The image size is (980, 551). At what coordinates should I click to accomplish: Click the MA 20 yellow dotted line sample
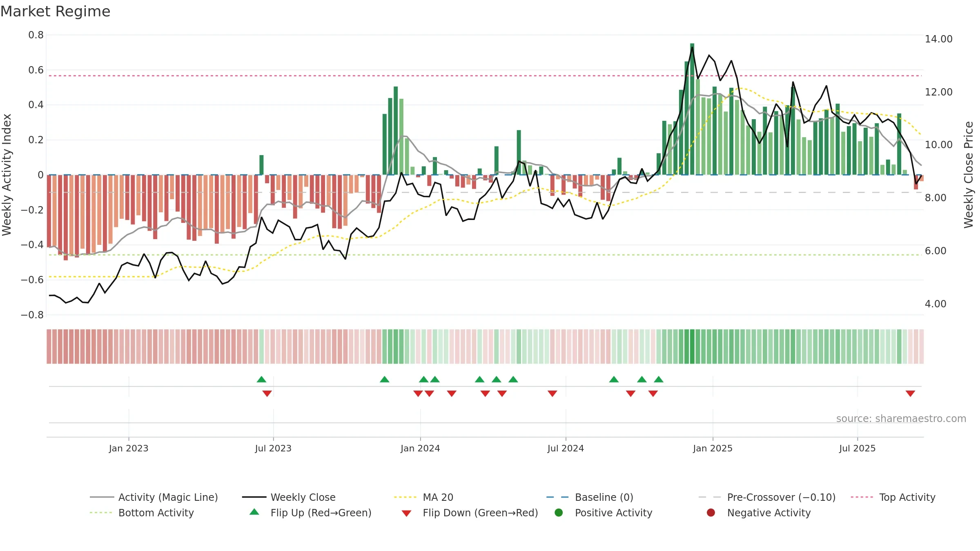click(405, 497)
